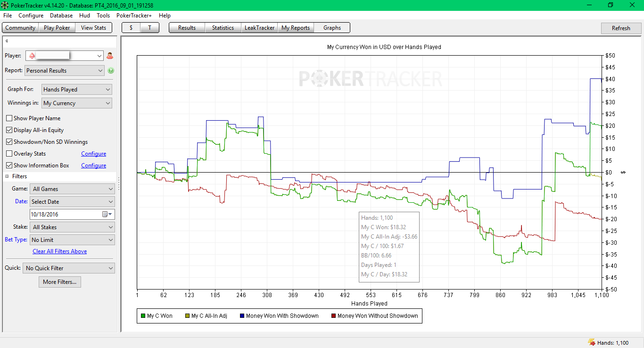The height and width of the screenshot is (348, 644).
Task: Click 'Hands: 1,100' text in status bar
Action: (613, 343)
